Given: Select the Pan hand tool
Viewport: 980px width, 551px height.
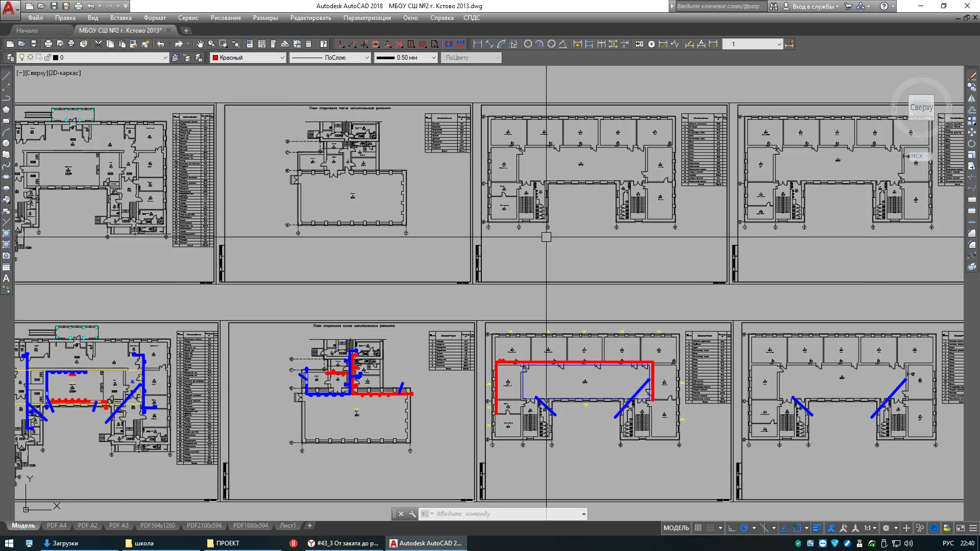Looking at the screenshot, I should coord(200,44).
